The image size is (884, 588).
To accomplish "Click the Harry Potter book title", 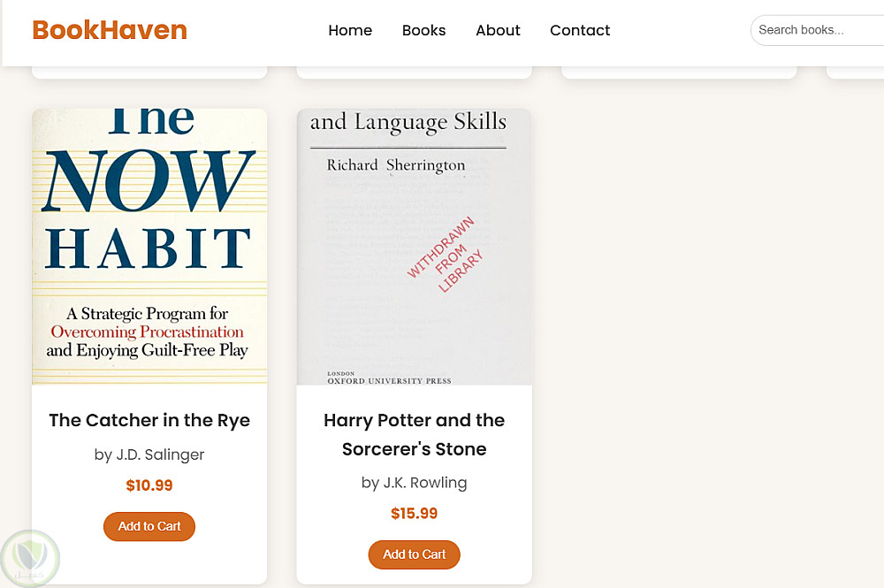I will click(414, 434).
